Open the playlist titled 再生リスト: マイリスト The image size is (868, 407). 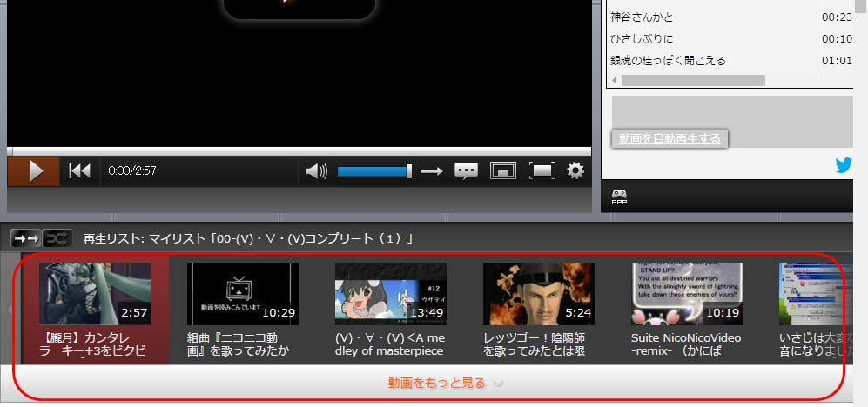pos(248,239)
